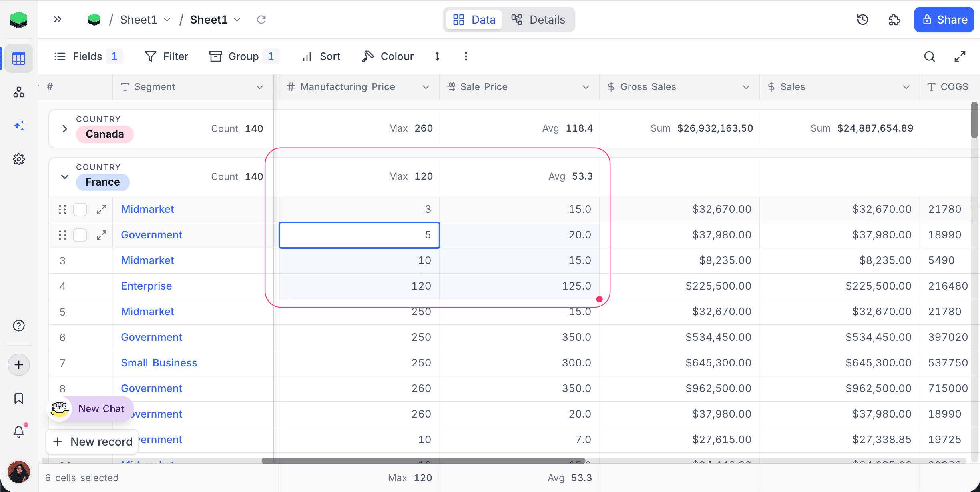Open the Segment column dropdown arrow
Image resolution: width=980 pixels, height=492 pixels.
coord(260,87)
